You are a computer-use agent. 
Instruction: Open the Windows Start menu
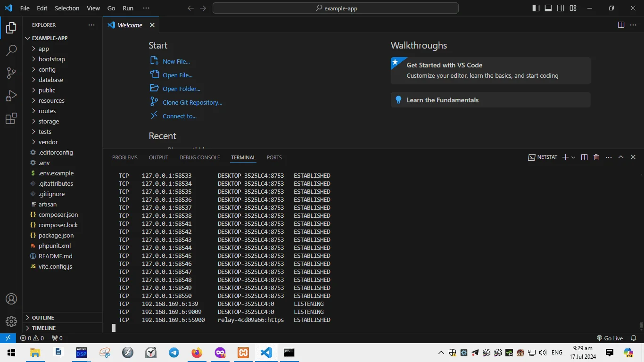[11, 353]
